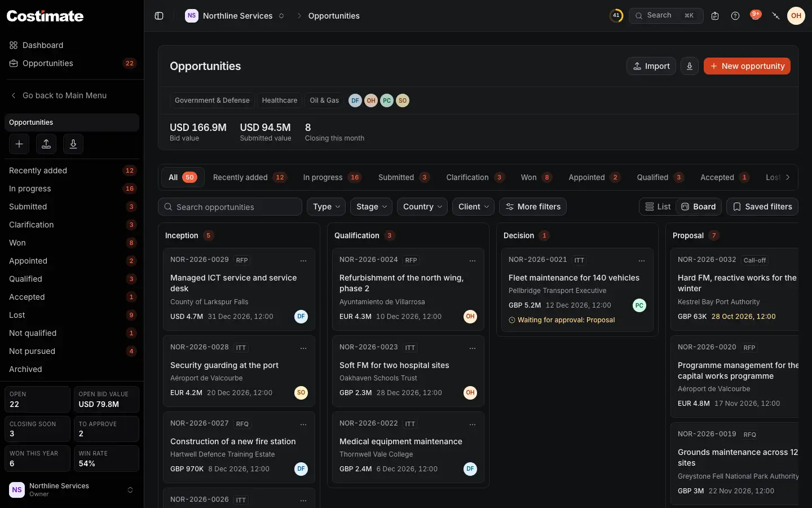Expand the Northline Services Owner account menu
The image size is (812, 508).
[x=72, y=490]
